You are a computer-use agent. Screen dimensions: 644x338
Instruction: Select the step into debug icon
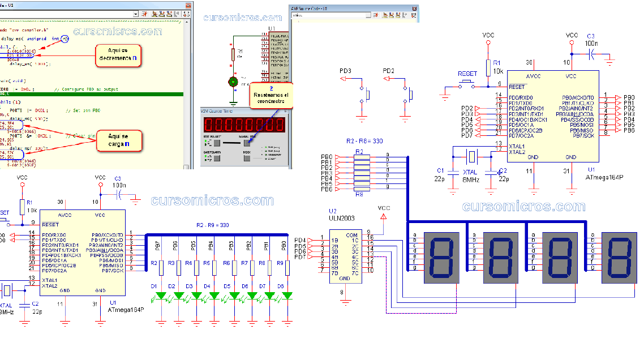(385, 15)
